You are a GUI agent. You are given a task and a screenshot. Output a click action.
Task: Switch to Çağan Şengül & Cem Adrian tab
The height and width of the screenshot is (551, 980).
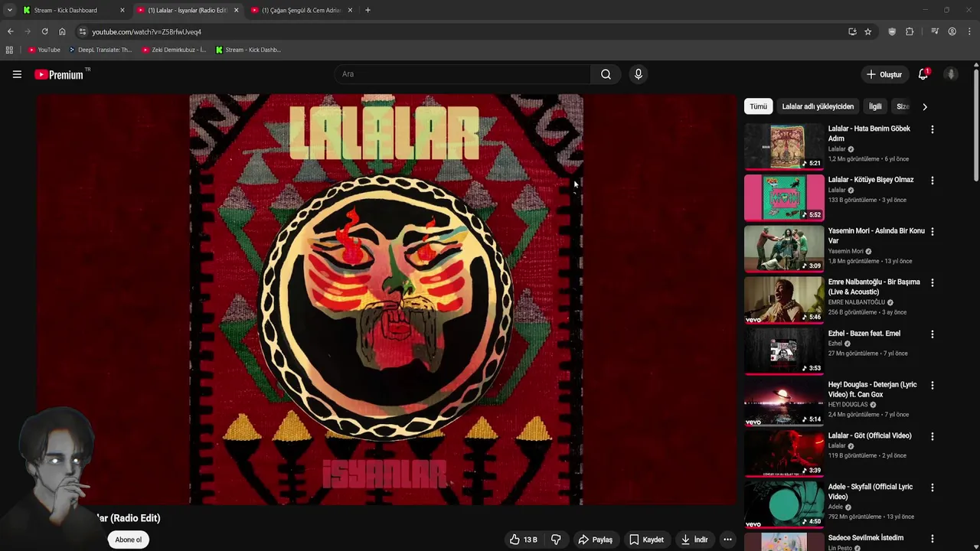click(x=302, y=10)
